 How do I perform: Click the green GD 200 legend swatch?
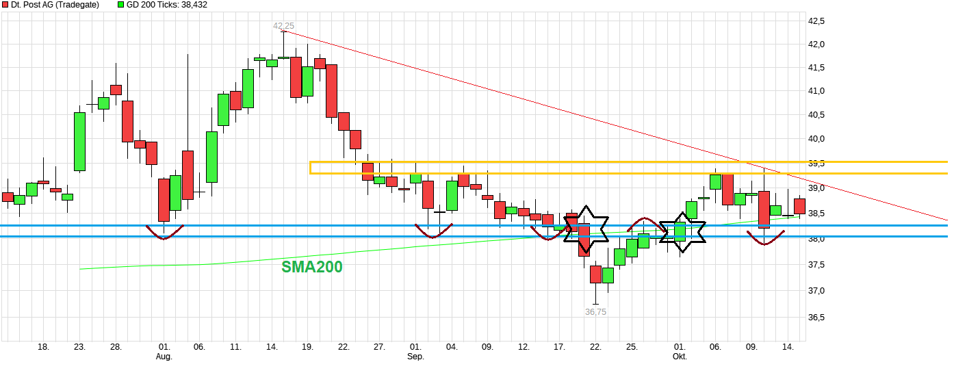click(121, 5)
